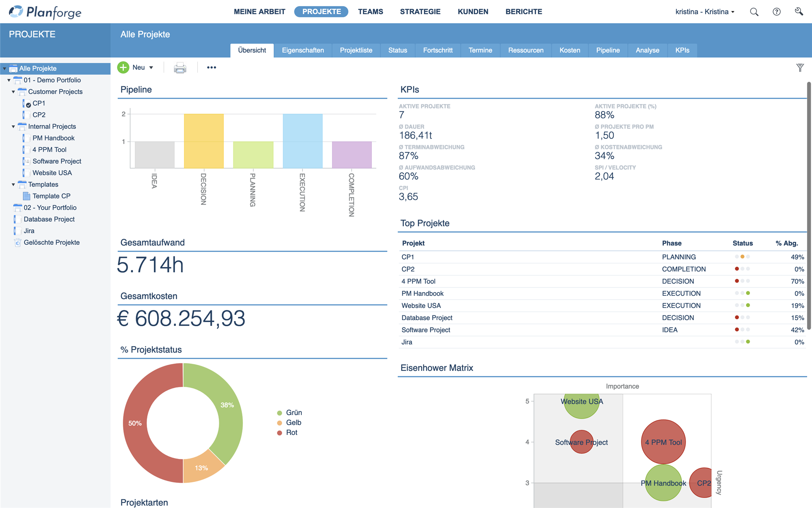Collapse the Customer Projects tree node
This screenshot has width=812, height=508.
[13, 92]
